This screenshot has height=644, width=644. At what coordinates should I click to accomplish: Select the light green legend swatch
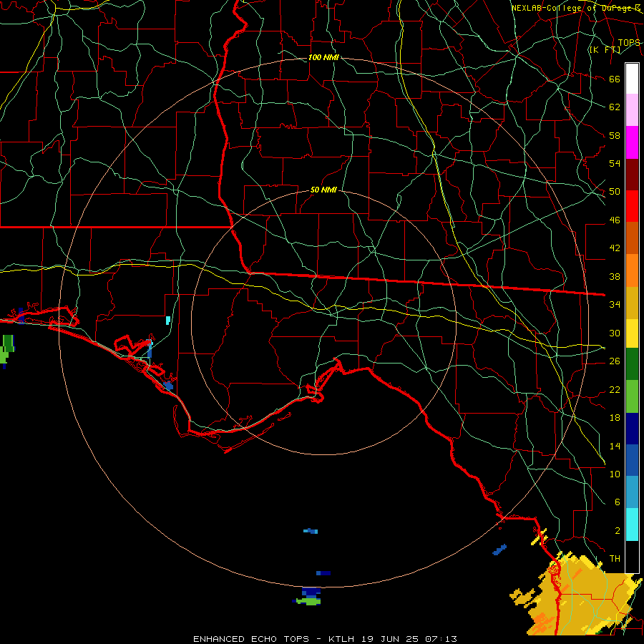coord(632,396)
